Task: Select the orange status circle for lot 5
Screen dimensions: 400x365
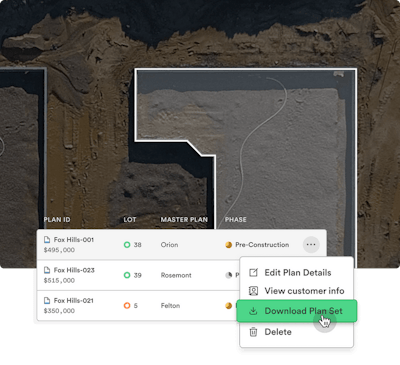Action: point(127,305)
